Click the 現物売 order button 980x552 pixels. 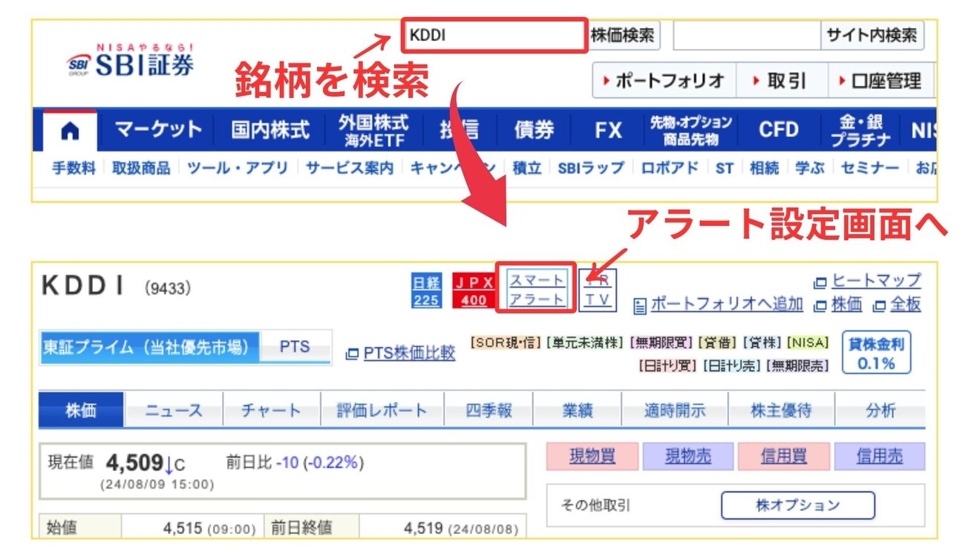click(687, 456)
